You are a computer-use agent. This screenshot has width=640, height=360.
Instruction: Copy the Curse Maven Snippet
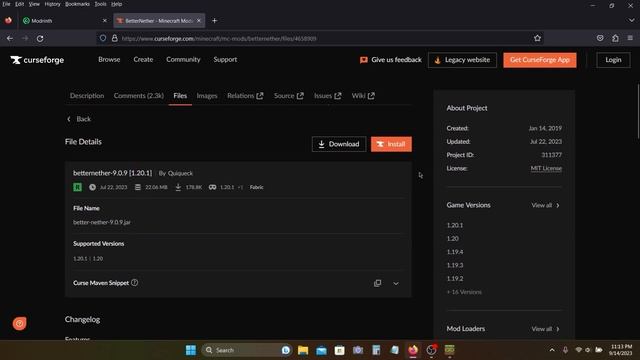pyautogui.click(x=378, y=283)
